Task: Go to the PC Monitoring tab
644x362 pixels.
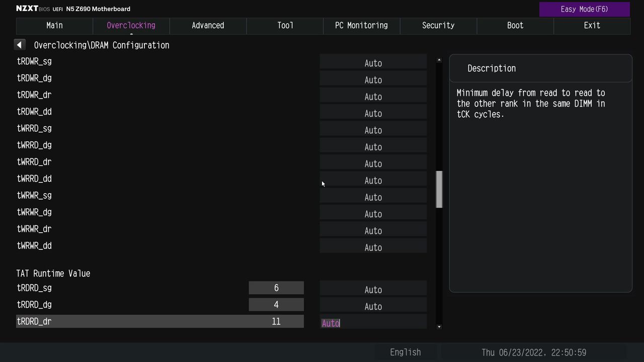Action: click(x=362, y=26)
